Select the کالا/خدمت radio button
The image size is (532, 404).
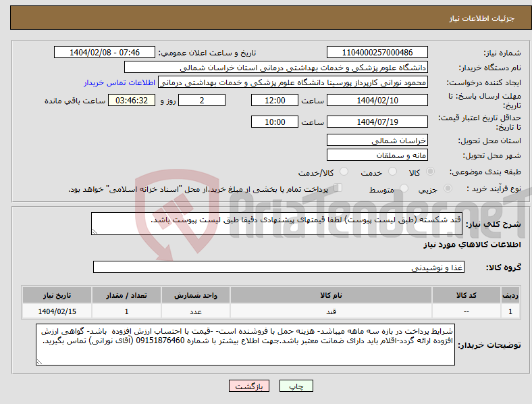(344, 172)
